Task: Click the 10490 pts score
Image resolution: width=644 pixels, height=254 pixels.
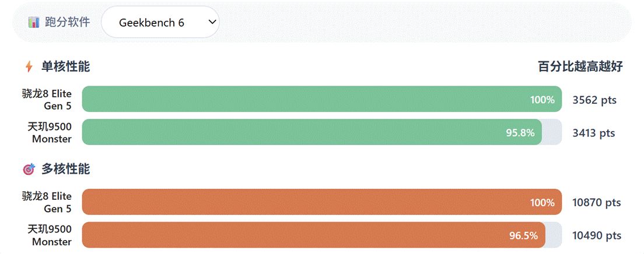Action: (x=597, y=235)
